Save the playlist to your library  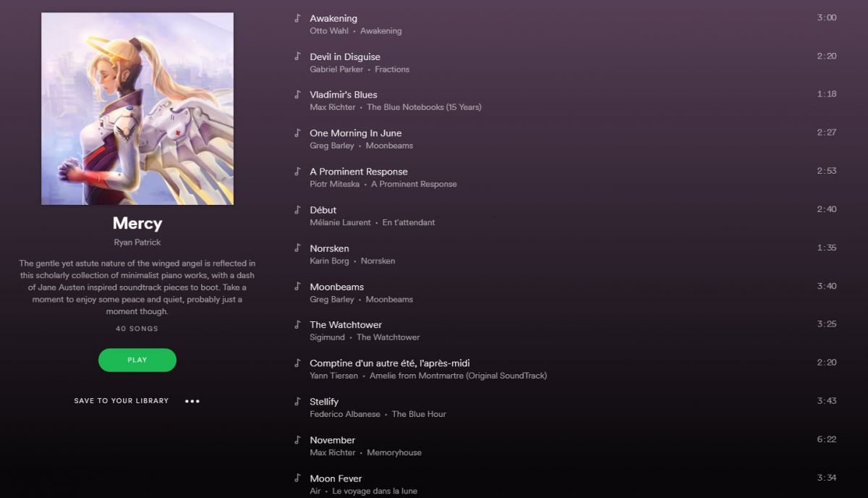pos(122,401)
